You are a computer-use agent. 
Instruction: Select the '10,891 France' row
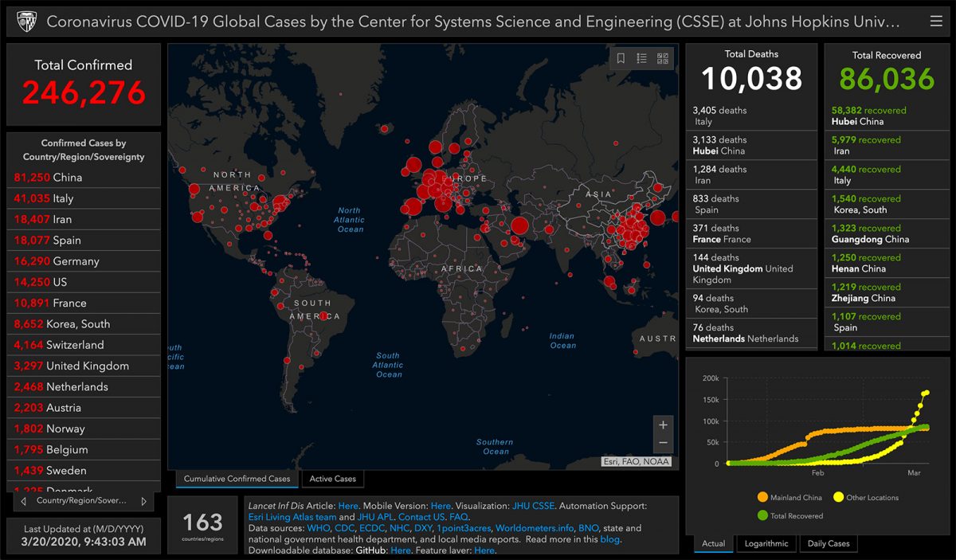point(84,303)
